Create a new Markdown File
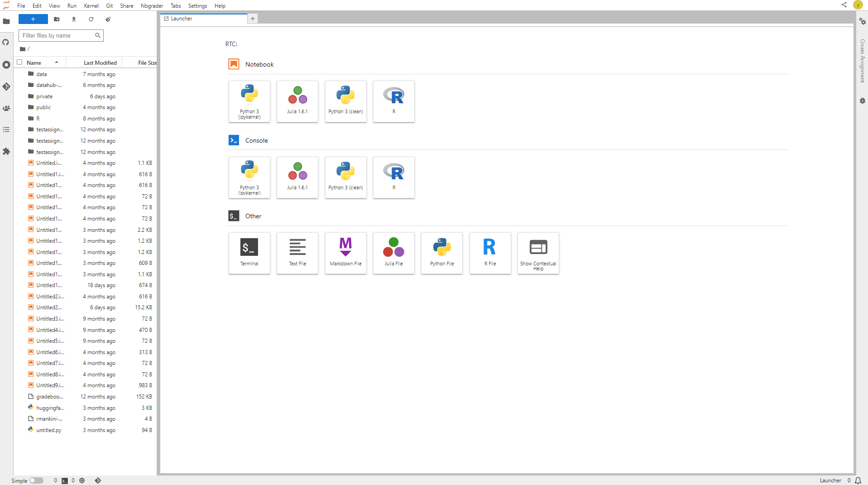 point(346,253)
